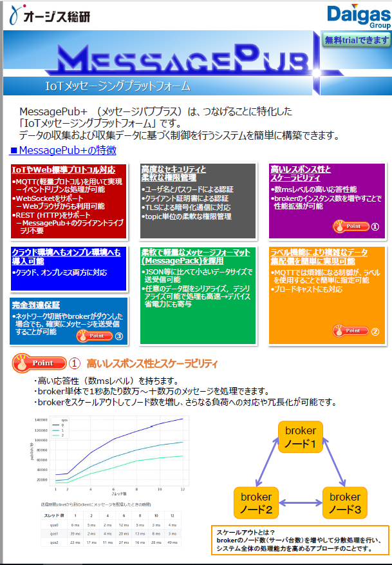Click the broker単体で1秒あたり数万 line
392x565 pixels.
click(151, 391)
